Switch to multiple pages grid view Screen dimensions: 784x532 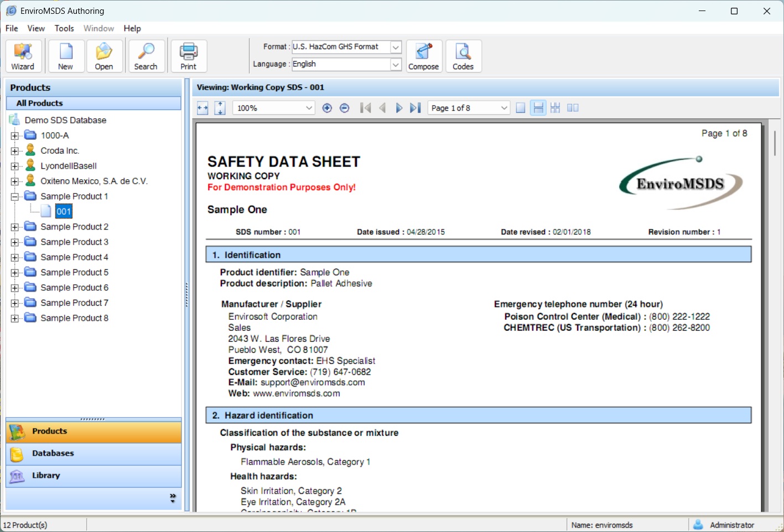click(555, 108)
